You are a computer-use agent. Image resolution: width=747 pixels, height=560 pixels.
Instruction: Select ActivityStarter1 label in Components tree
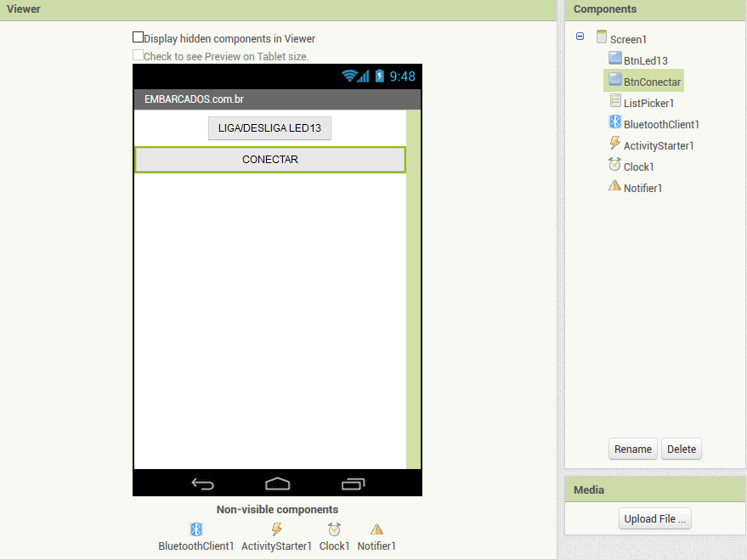(659, 145)
